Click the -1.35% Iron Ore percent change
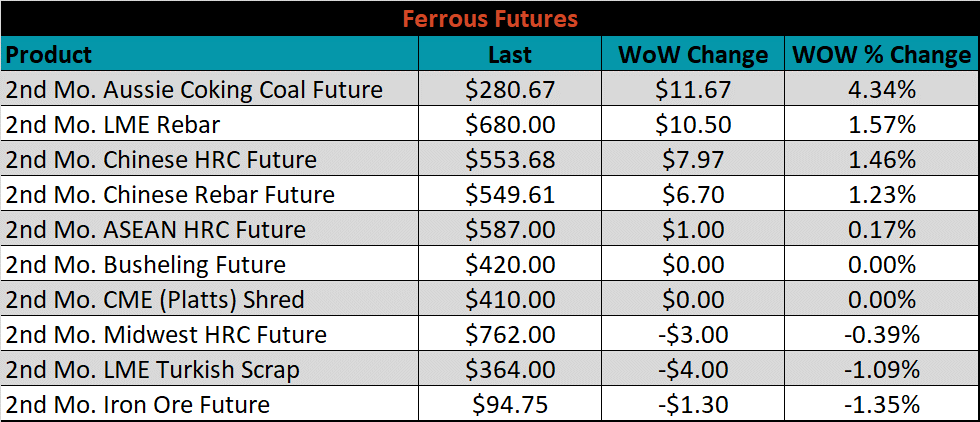This screenshot has height=422, width=980. point(882,404)
